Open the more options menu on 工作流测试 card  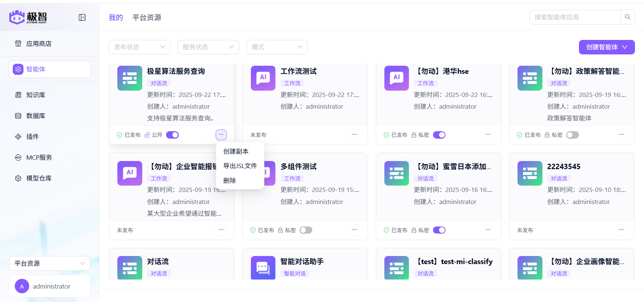point(354,135)
